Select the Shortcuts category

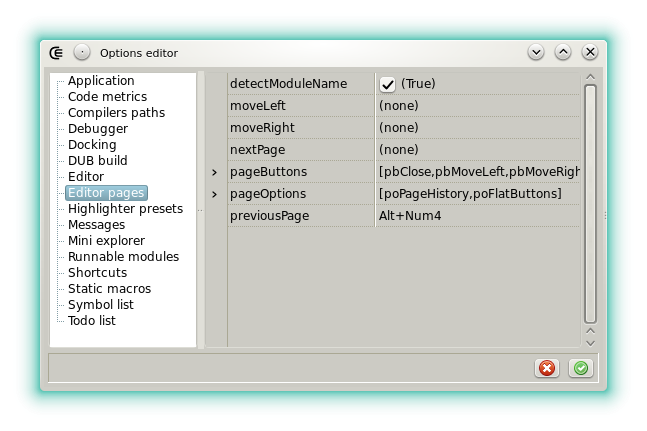[97, 273]
